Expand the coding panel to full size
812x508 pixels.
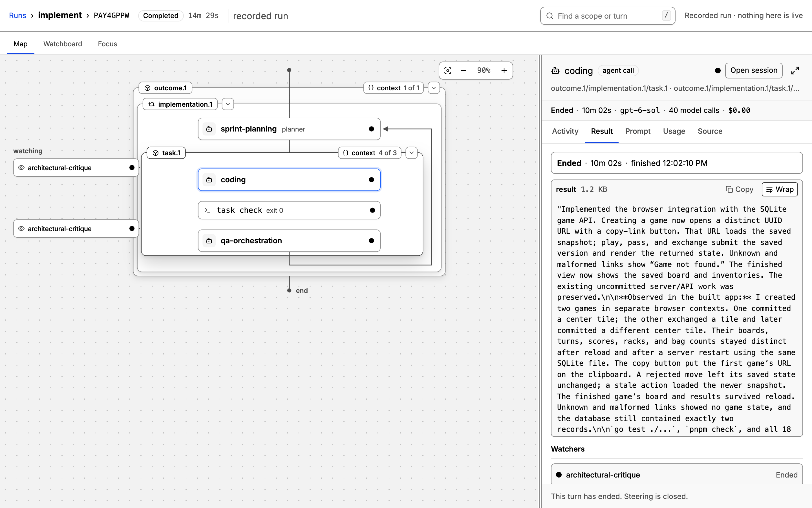tap(795, 71)
